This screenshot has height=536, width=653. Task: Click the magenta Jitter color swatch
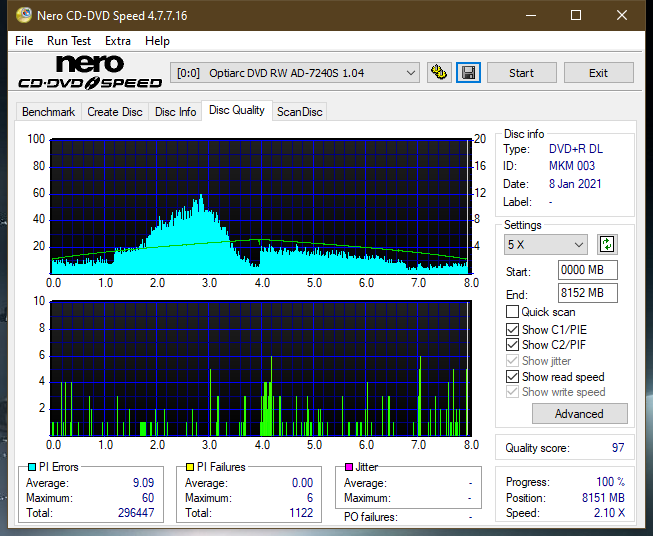tap(349, 467)
